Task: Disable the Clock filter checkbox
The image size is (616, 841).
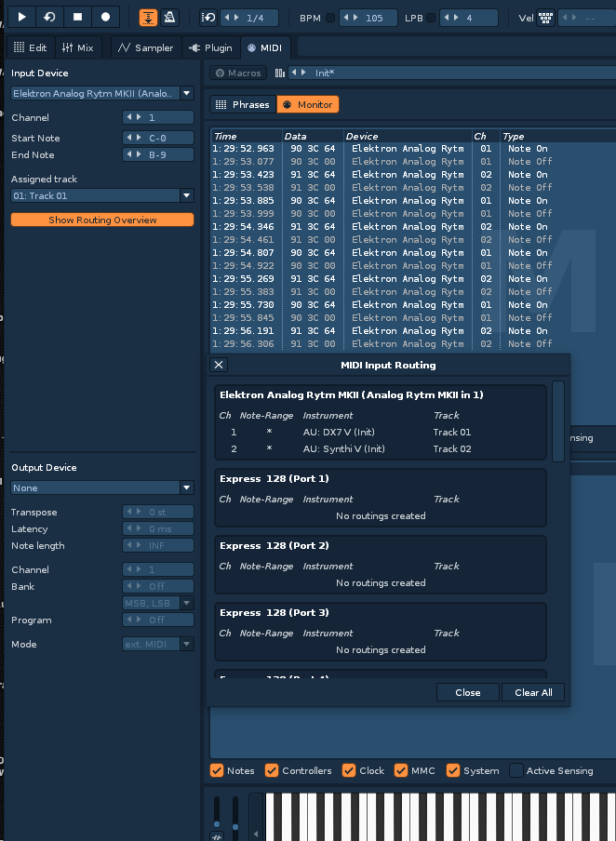Action: point(349,770)
